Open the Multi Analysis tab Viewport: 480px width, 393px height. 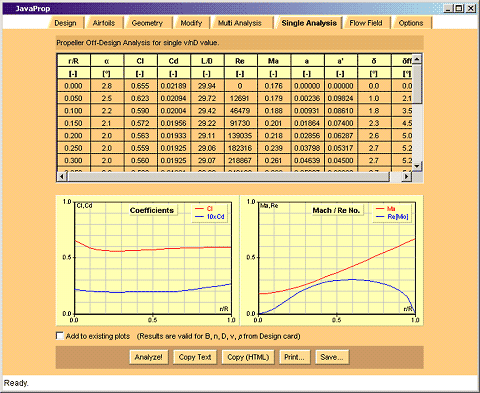click(240, 23)
